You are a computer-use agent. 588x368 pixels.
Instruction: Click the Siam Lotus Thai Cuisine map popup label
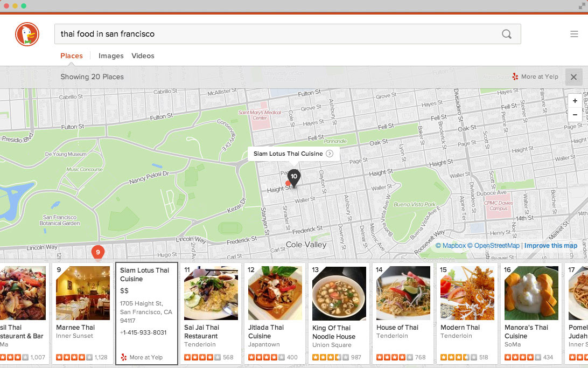(288, 154)
